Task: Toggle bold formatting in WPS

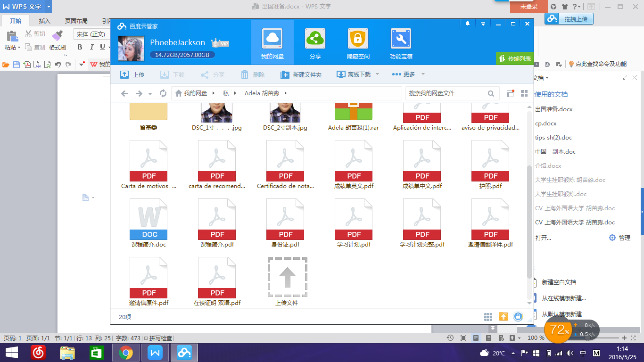Action: (80, 47)
